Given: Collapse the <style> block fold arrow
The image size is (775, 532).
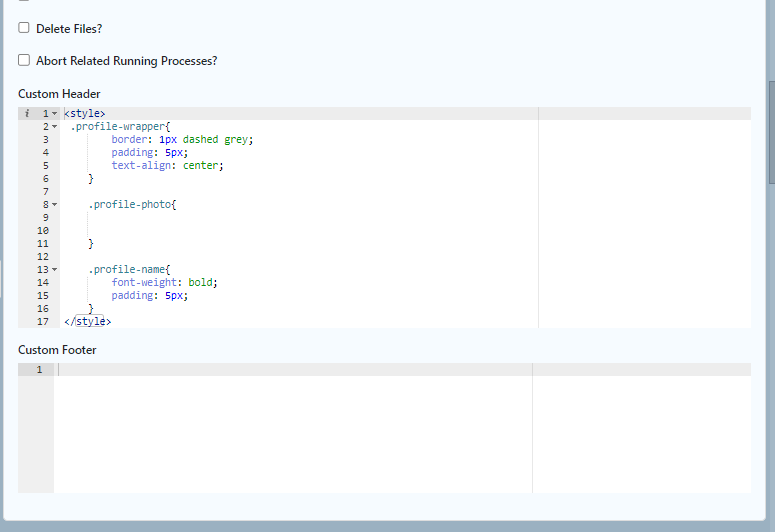Looking at the screenshot, I should [55, 114].
